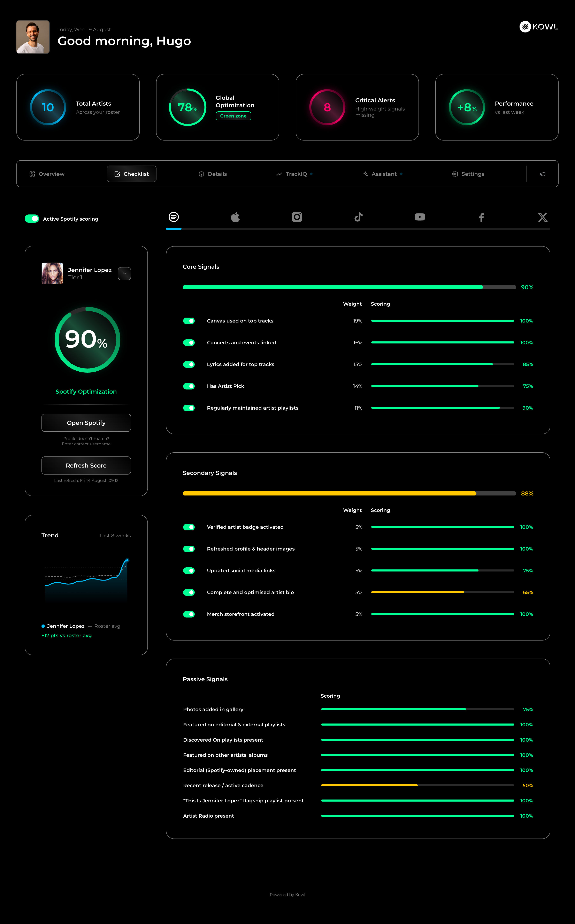Image resolution: width=575 pixels, height=924 pixels.
Task: Click the TrackIQ trend line icon
Action: (279, 174)
